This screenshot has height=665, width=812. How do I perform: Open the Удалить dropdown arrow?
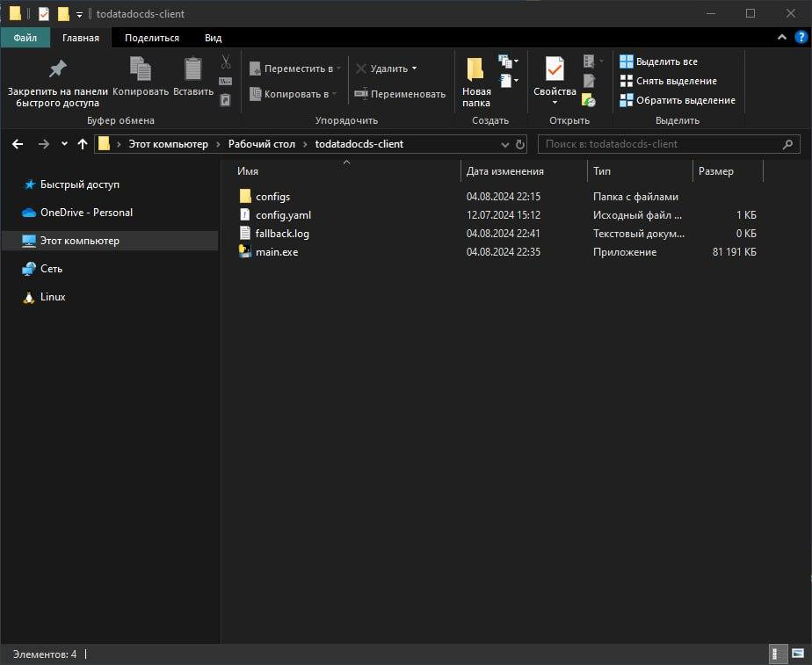[x=414, y=69]
